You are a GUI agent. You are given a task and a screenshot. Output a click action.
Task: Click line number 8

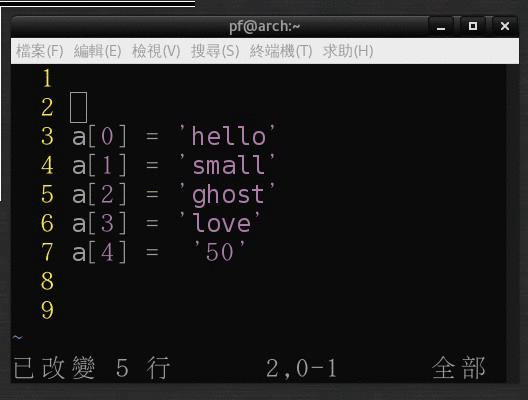(47, 281)
